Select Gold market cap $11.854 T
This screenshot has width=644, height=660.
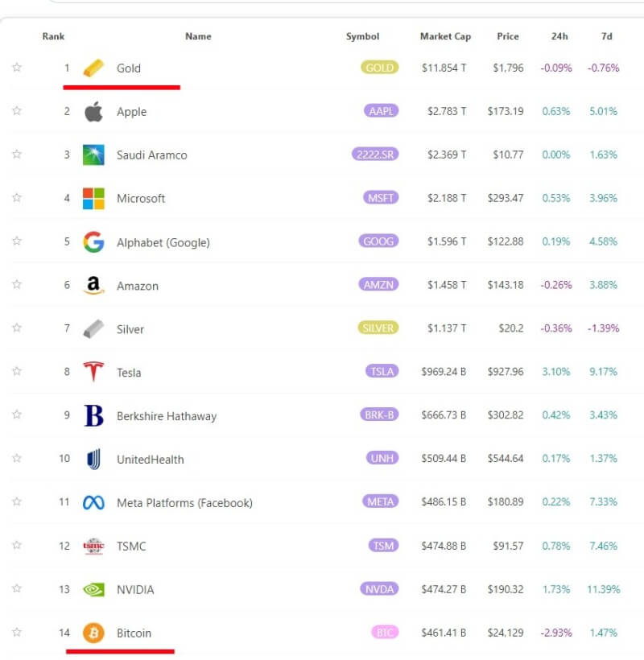tap(444, 68)
